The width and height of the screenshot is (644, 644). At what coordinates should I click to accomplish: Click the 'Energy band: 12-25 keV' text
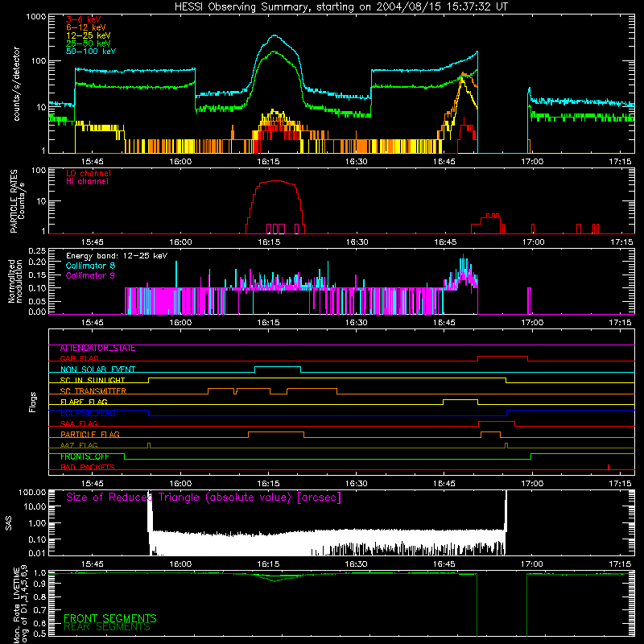117,256
